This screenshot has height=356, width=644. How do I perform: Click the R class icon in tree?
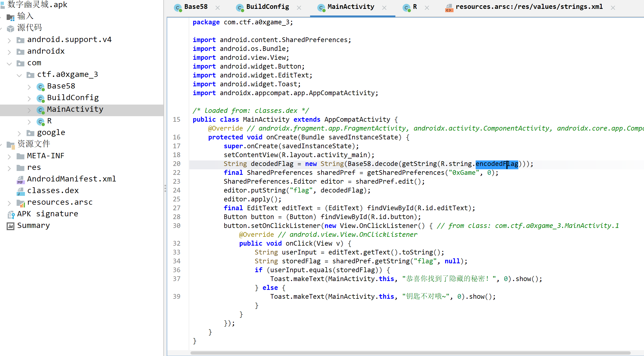[x=41, y=122]
